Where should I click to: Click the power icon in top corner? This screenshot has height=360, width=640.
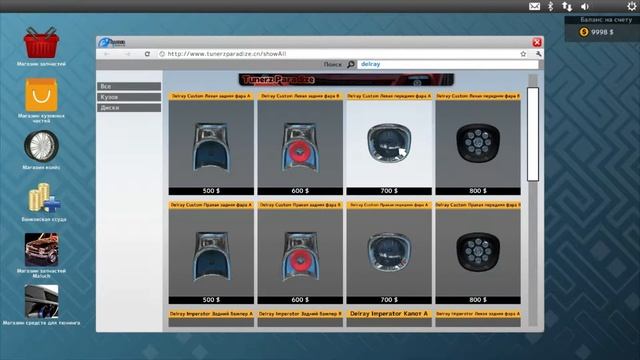[631, 6]
